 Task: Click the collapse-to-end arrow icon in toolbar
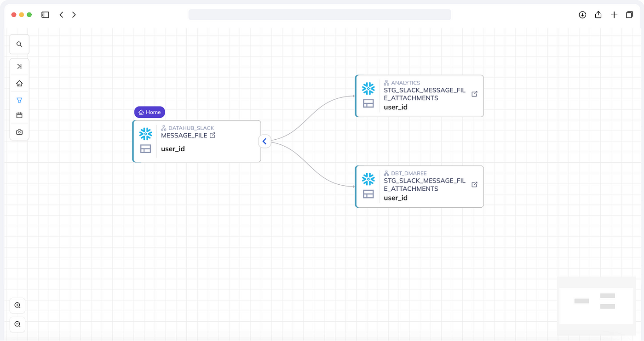pyautogui.click(x=19, y=67)
